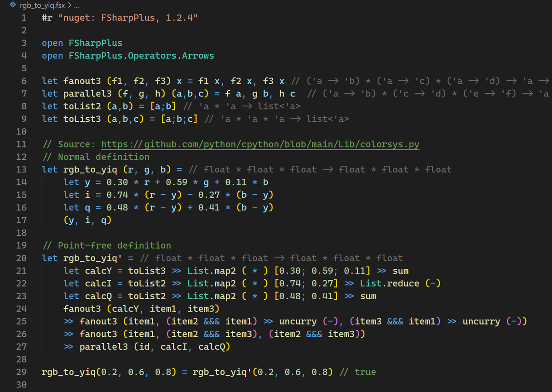Click the "nuget: FSharpPlus, 1.2.4" string

tap(128, 18)
